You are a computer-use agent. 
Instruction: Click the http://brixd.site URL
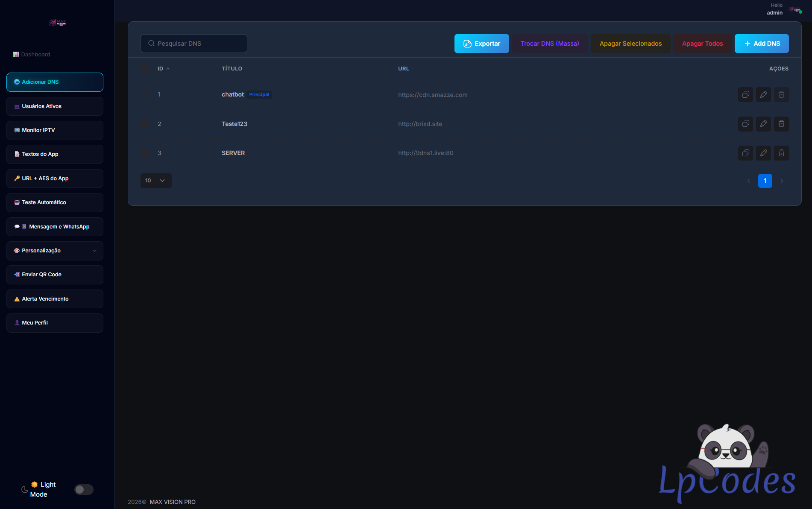420,124
